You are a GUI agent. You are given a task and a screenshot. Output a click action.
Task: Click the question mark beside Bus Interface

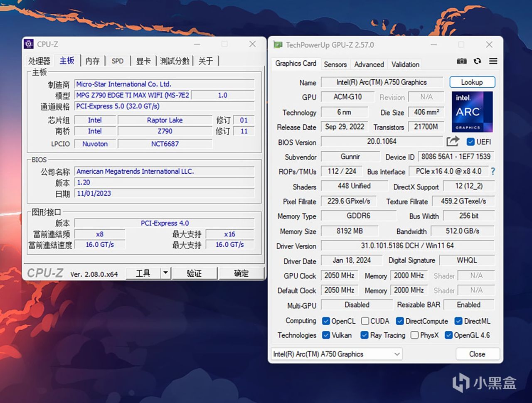493,171
